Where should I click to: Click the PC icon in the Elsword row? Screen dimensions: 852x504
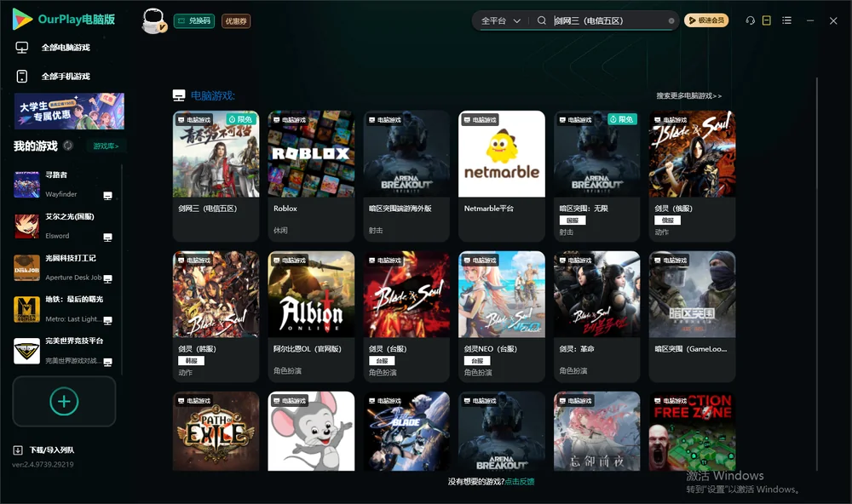click(x=107, y=238)
